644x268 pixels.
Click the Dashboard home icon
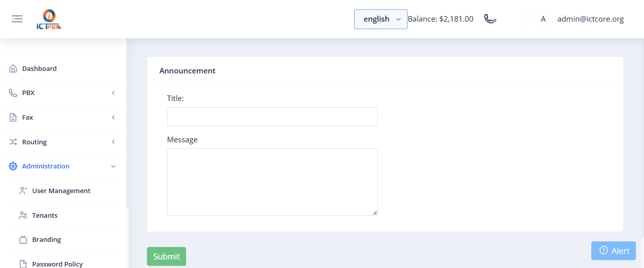13,68
